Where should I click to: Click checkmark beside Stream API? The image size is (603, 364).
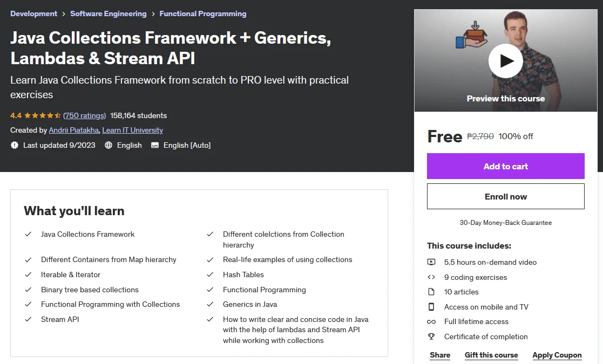28,319
